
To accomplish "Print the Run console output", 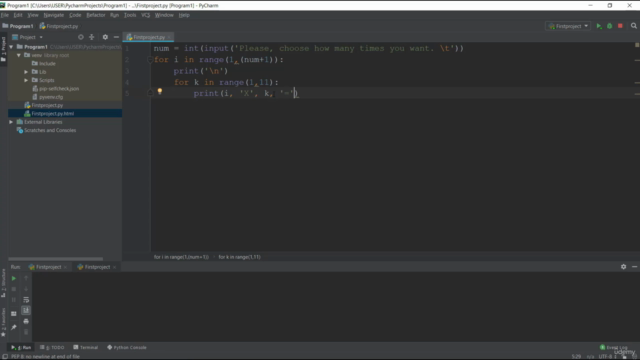I will pos(26,321).
